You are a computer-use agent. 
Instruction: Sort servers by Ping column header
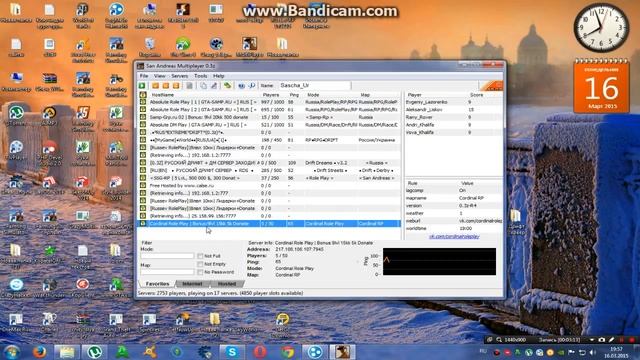pyautogui.click(x=294, y=95)
